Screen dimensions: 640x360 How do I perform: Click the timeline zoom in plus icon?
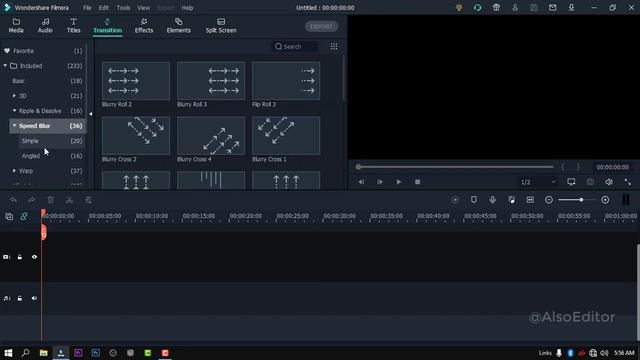605,200
